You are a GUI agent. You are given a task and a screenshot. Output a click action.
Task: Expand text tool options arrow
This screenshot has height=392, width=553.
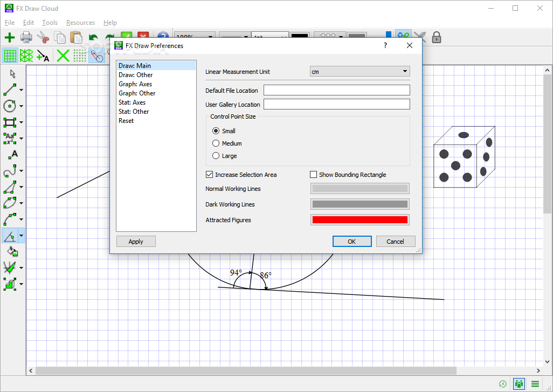pos(21,139)
